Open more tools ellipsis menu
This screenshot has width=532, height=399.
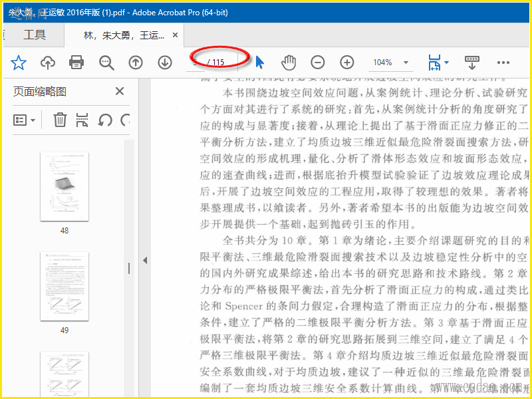(x=503, y=63)
